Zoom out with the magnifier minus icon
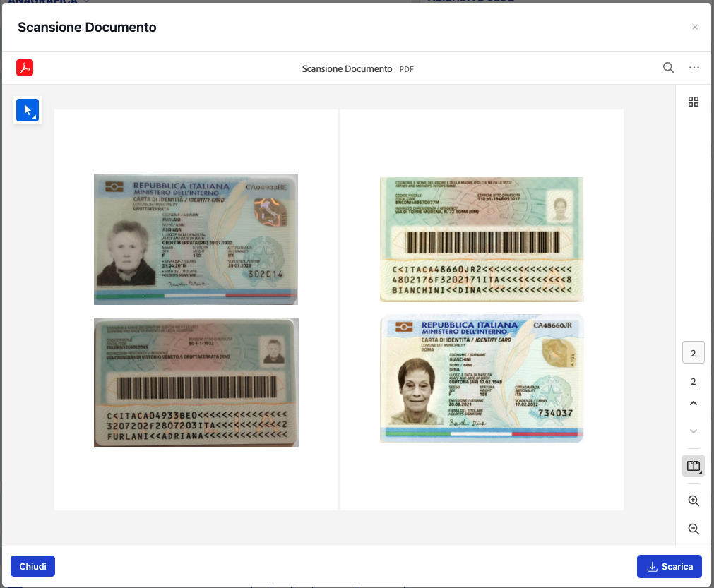This screenshot has height=588, width=714. (x=694, y=529)
